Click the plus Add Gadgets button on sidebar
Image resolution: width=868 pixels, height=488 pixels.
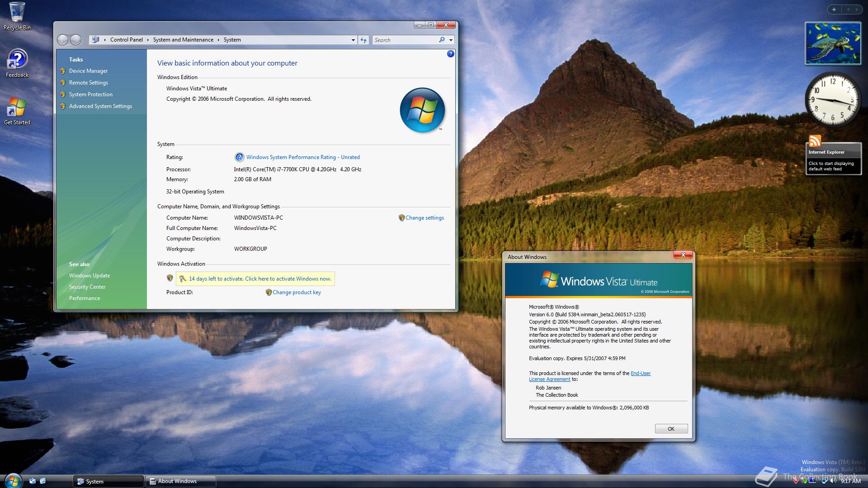[834, 9]
